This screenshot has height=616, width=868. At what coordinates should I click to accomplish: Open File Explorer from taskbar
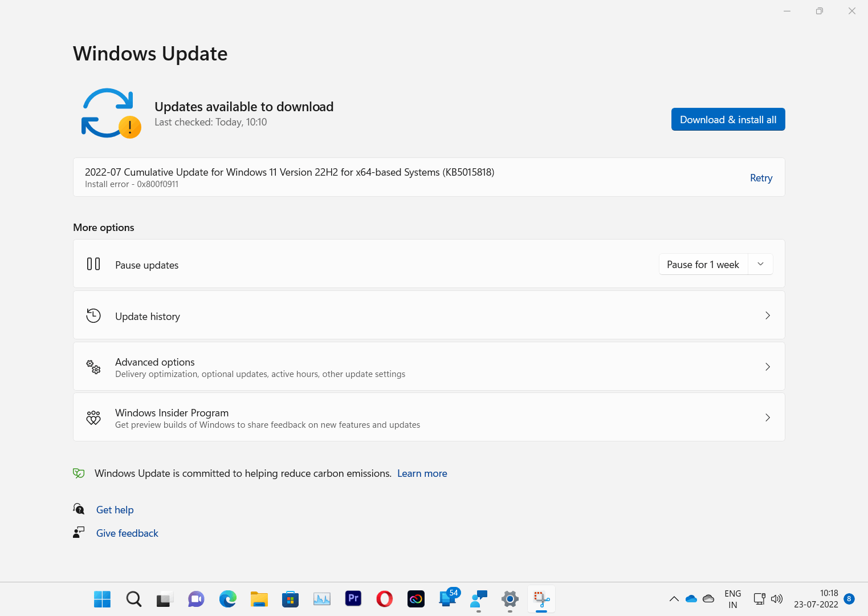tap(259, 599)
